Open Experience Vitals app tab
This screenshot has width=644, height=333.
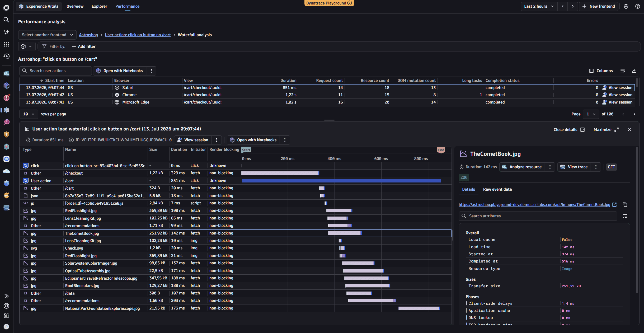click(x=39, y=6)
